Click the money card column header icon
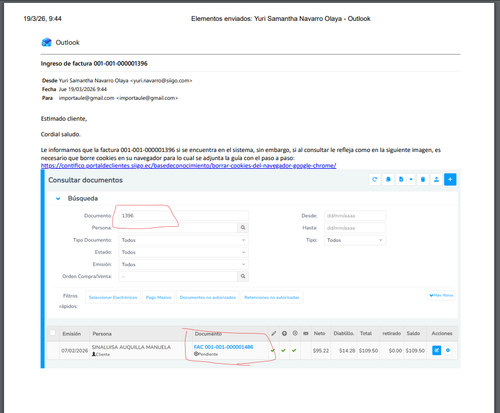 (x=306, y=333)
